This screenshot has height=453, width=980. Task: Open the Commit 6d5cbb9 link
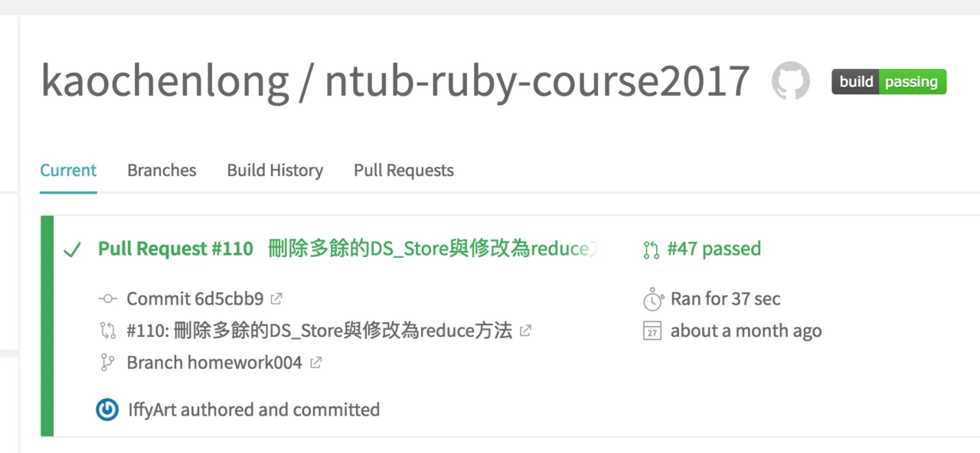click(x=194, y=298)
